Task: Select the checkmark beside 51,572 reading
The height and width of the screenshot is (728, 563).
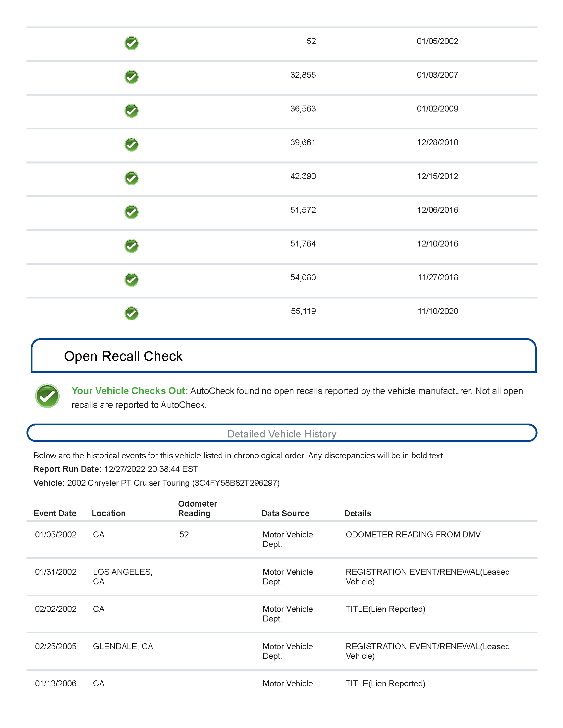Action: (131, 212)
